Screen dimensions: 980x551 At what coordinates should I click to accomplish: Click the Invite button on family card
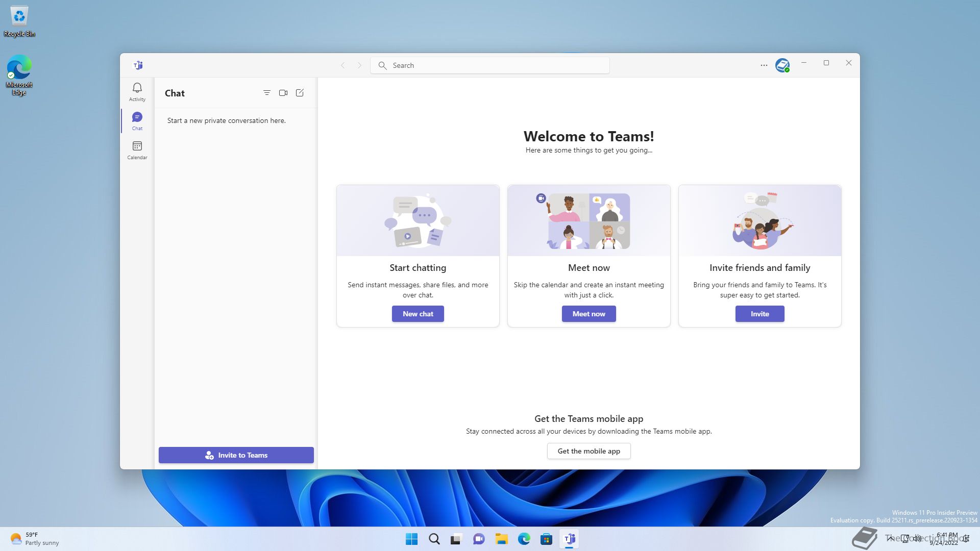[x=759, y=314]
